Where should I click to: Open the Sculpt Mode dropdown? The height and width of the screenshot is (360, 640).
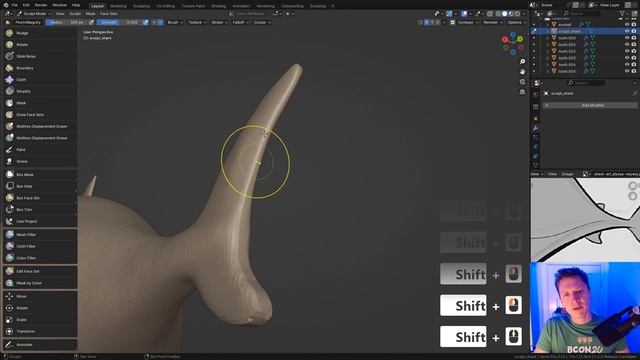(x=34, y=14)
